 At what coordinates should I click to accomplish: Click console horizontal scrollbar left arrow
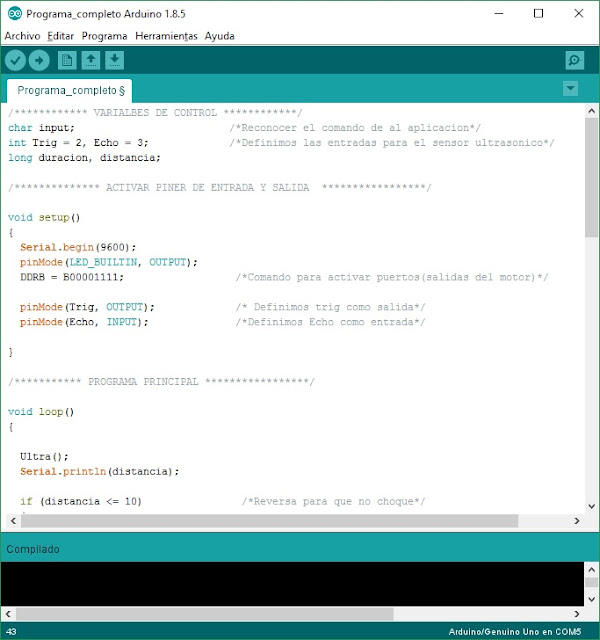pos(8,613)
